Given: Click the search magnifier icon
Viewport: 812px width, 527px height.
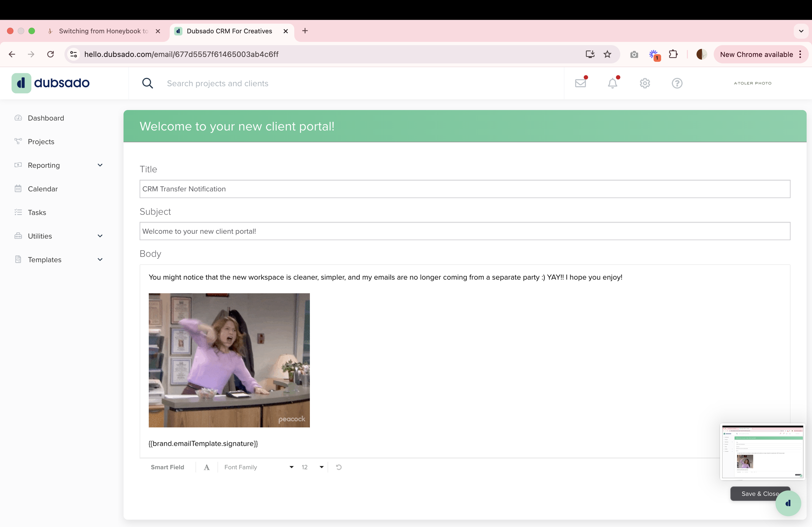Looking at the screenshot, I should (x=147, y=83).
